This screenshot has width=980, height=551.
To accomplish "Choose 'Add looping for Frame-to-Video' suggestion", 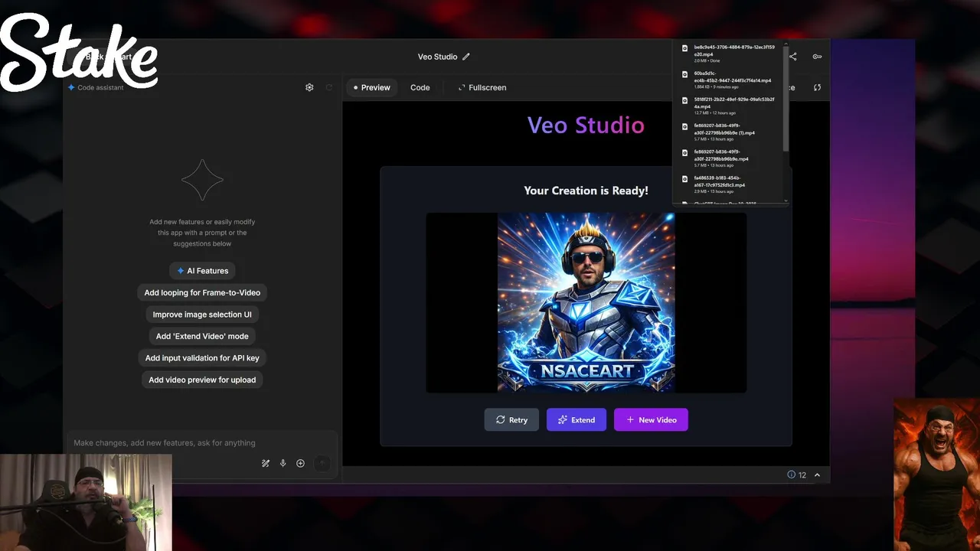I will point(202,292).
